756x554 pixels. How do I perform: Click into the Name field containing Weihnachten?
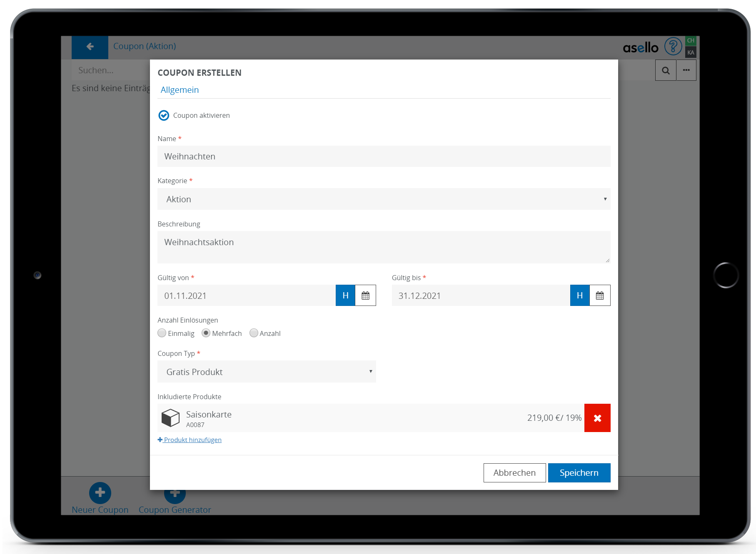(383, 157)
